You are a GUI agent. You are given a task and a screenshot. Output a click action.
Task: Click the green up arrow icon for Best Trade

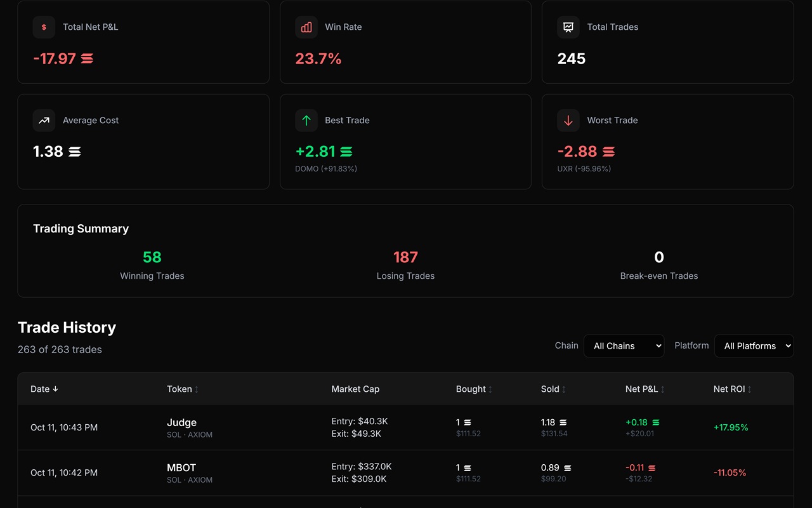pos(306,121)
